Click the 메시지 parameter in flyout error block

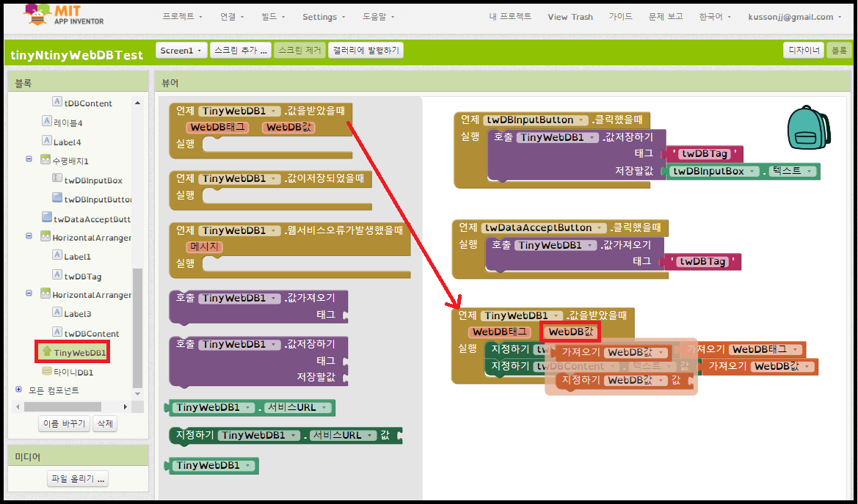[205, 247]
